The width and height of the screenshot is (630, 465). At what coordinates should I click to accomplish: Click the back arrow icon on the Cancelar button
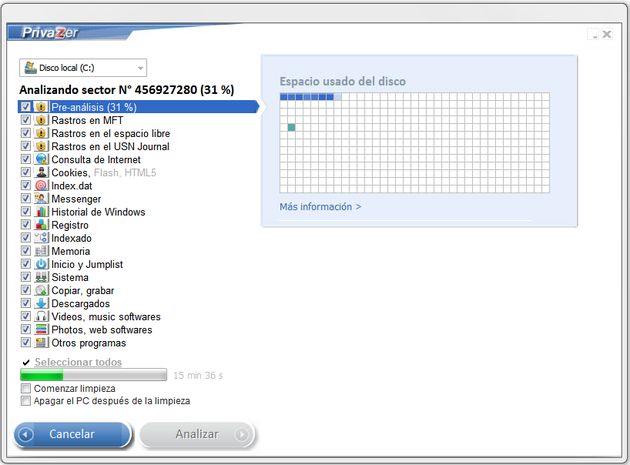26,434
